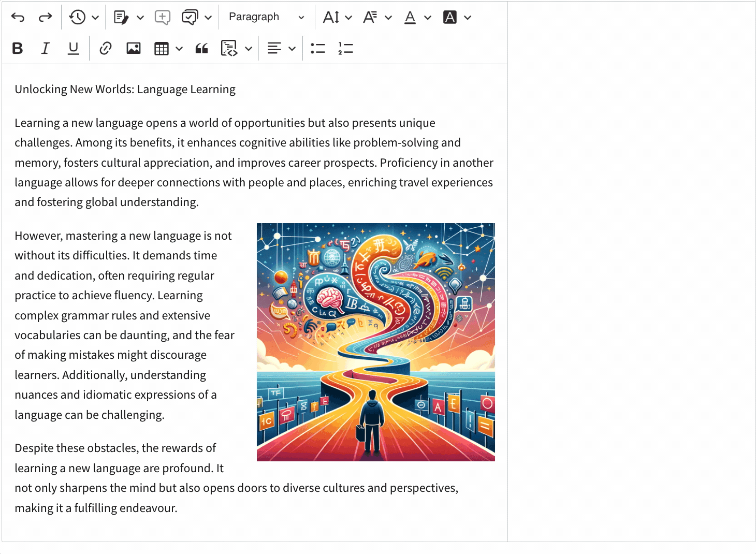Open the font background color picker

coord(457,18)
